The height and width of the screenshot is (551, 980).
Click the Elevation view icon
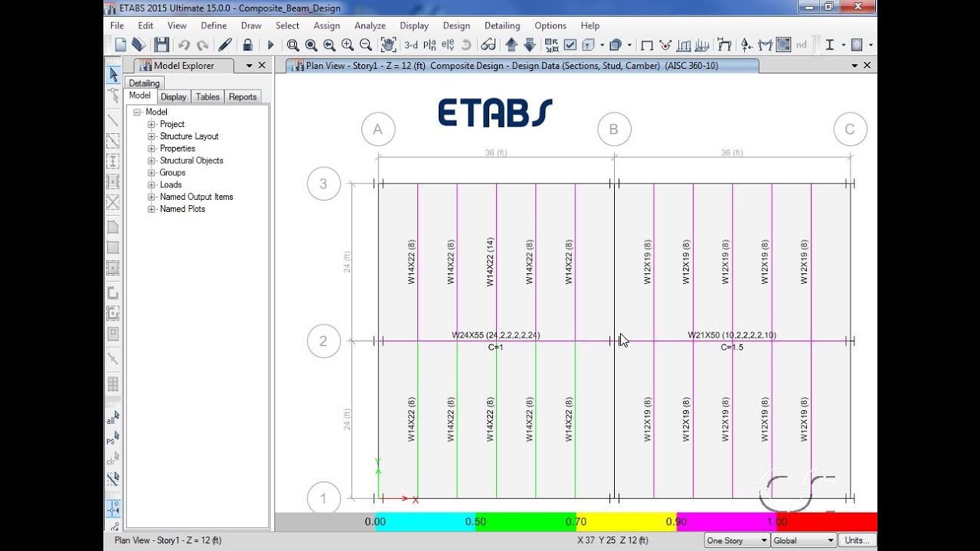[447, 45]
